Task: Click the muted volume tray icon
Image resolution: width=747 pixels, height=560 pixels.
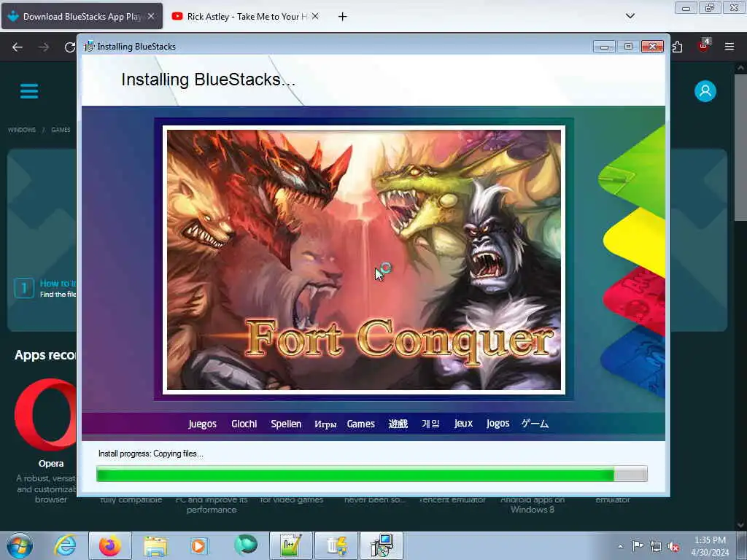Action: point(673,547)
